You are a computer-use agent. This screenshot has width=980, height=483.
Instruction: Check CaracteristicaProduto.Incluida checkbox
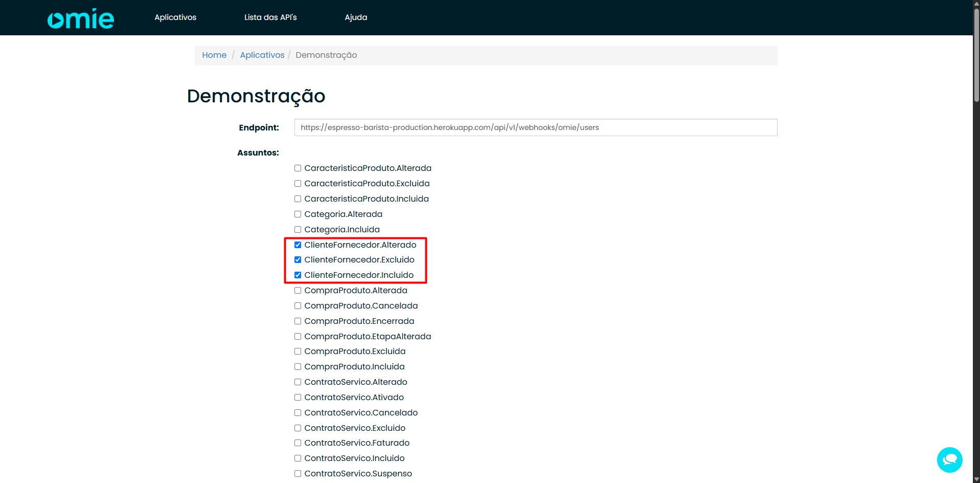(x=298, y=199)
